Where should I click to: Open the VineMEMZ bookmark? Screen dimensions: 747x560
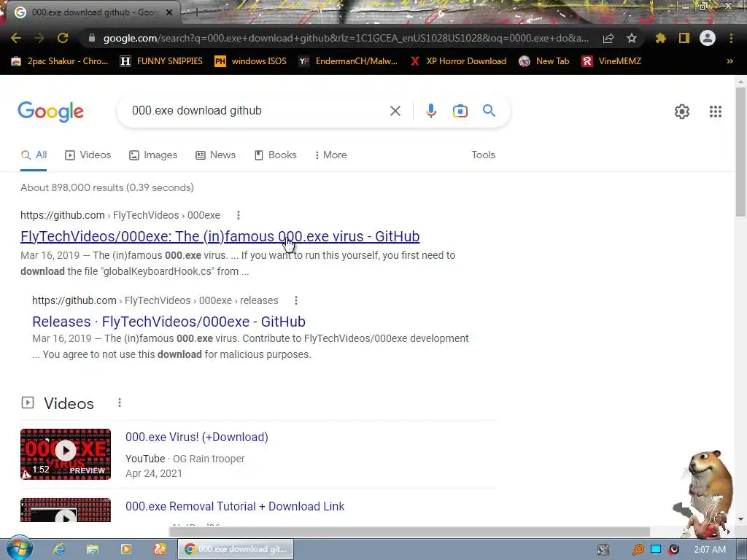(611, 61)
